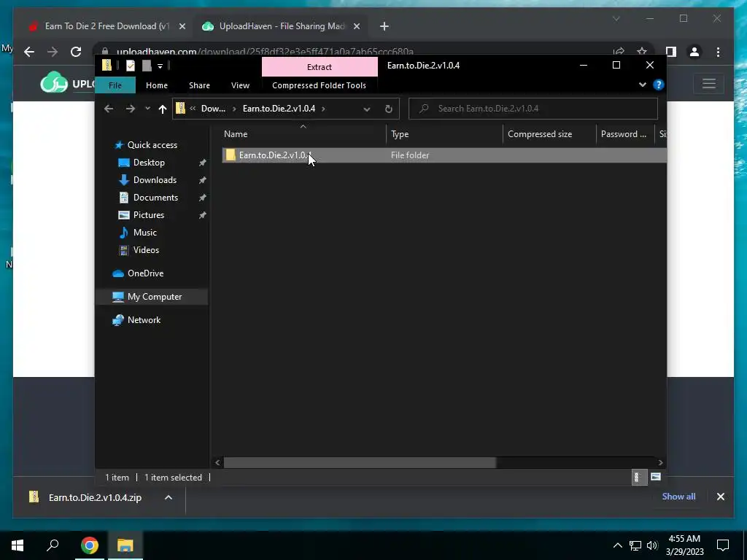Expand download options chevron for the zip
747x560 pixels.
click(169, 497)
